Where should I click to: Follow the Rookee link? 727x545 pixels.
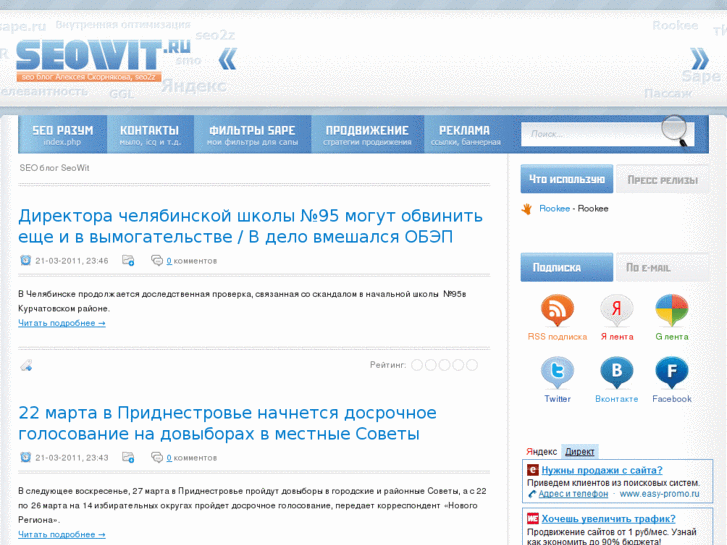[554, 209]
